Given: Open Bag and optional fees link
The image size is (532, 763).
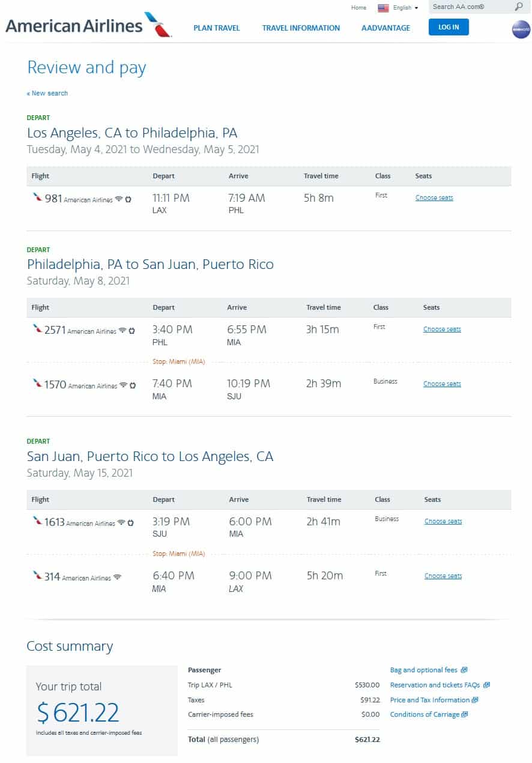Looking at the screenshot, I should pyautogui.click(x=428, y=670).
